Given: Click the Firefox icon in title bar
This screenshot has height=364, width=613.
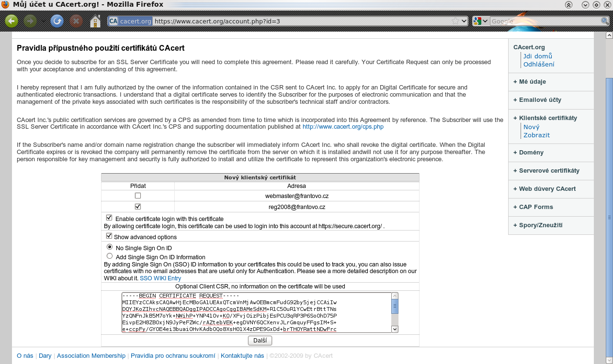Looking at the screenshot, I should [x=5, y=4].
